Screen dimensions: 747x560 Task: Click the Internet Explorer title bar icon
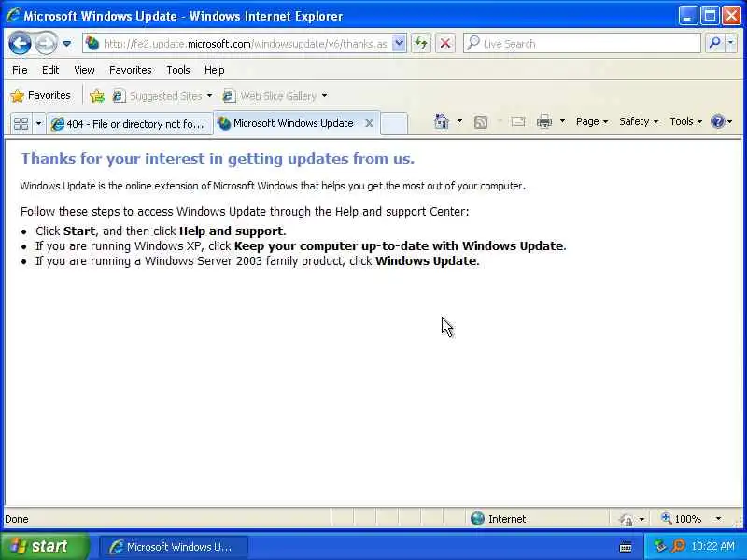coord(13,15)
